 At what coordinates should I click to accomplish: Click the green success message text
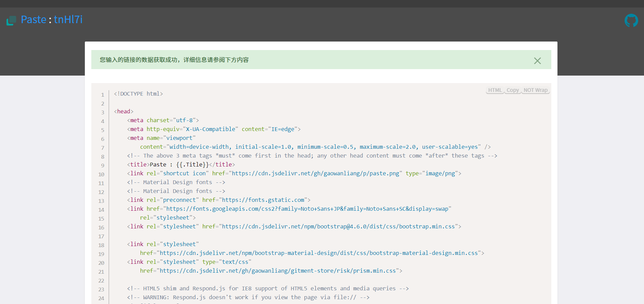pos(174,60)
